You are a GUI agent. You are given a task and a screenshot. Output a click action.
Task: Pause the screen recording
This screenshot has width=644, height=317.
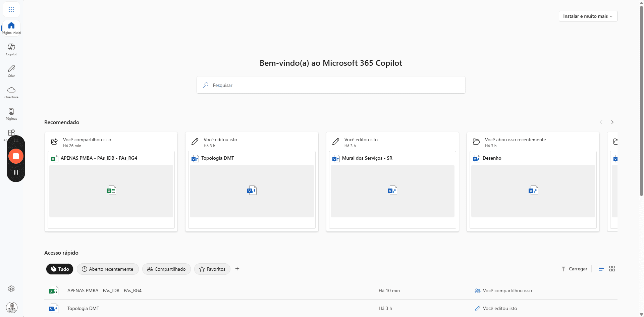point(16,172)
